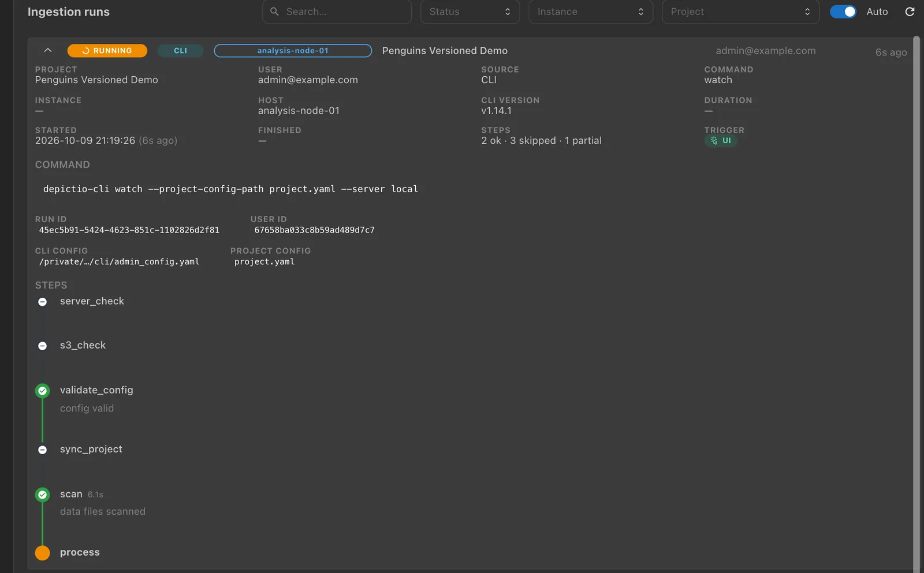
Task: Click the depictio-cli watch command text
Action: point(230,189)
